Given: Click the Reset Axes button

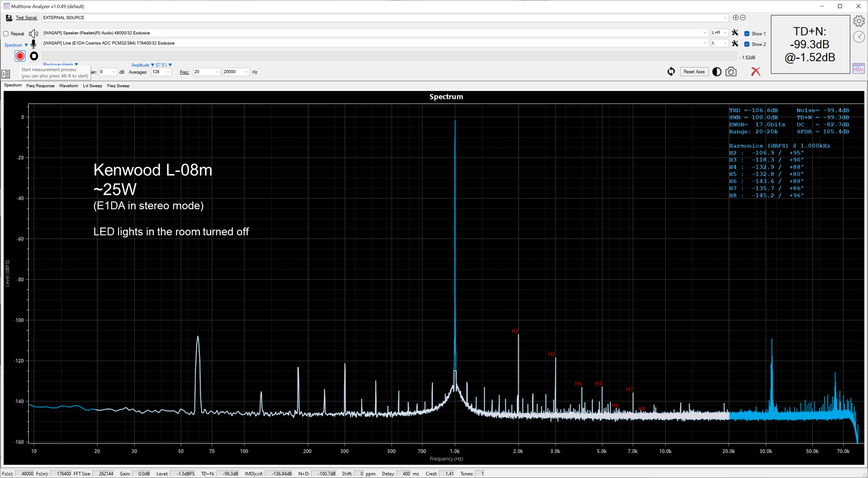Looking at the screenshot, I should click(x=694, y=72).
